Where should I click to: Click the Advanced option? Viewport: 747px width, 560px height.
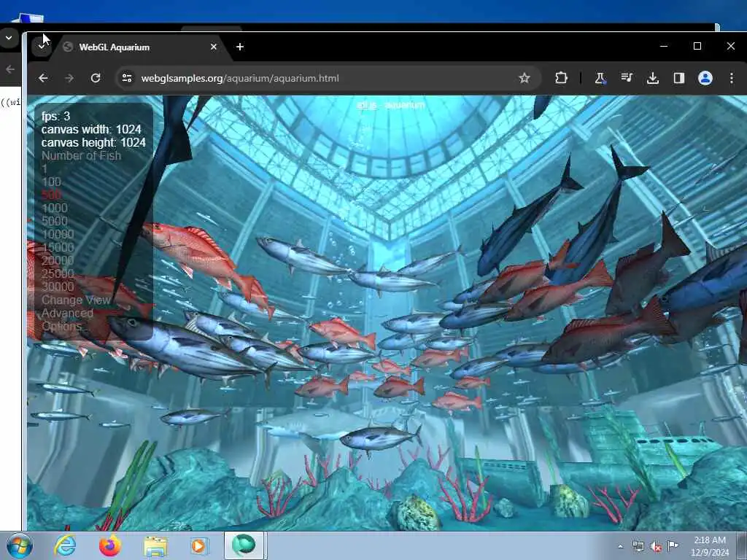67,313
